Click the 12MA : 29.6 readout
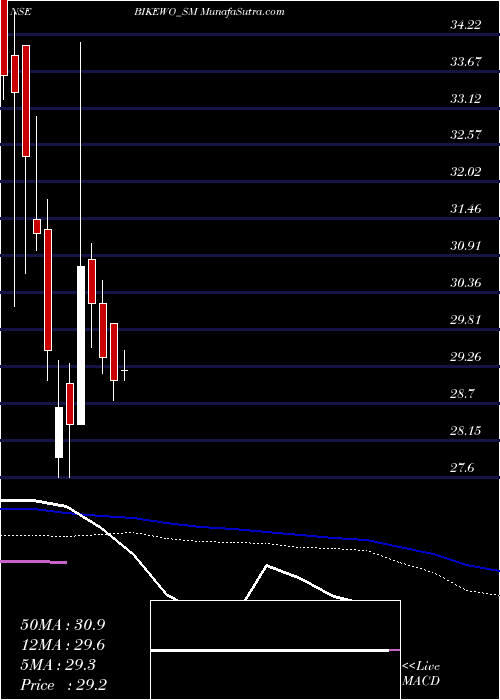The image size is (500, 700). point(62,645)
